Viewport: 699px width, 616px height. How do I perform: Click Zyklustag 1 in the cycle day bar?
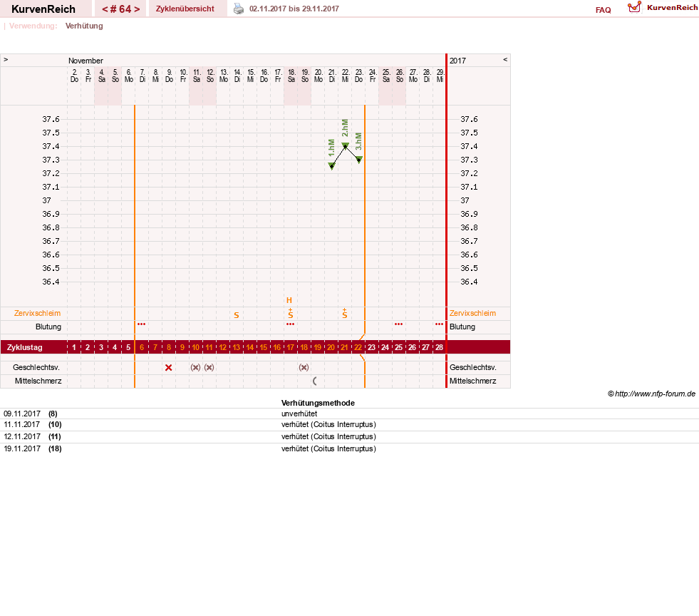[74, 347]
